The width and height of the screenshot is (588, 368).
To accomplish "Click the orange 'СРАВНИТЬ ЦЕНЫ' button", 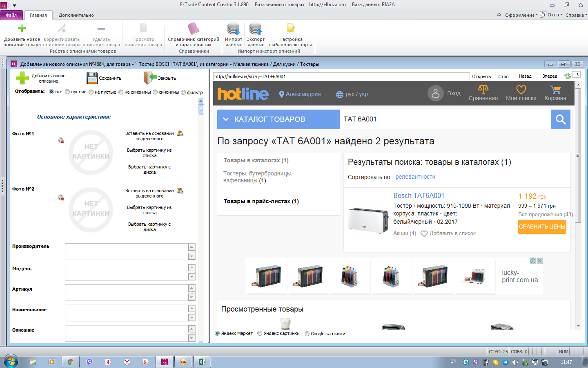I will click(x=542, y=227).
